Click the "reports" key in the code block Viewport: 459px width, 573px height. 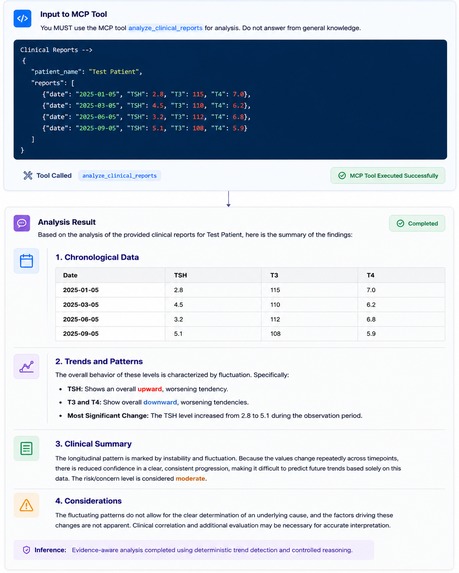point(47,83)
